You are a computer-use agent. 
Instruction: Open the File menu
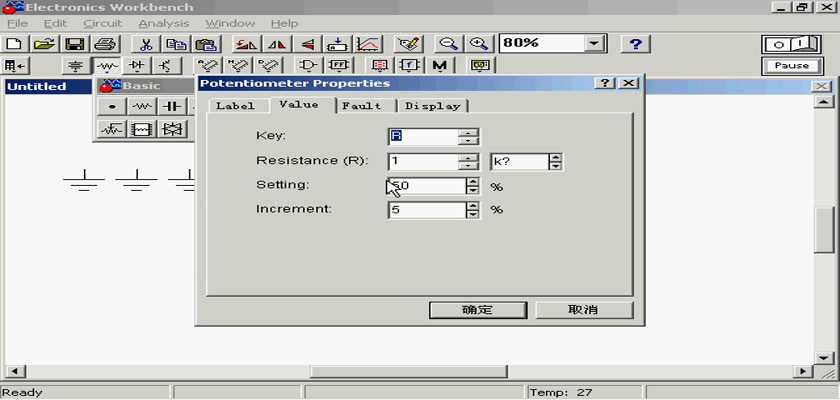point(17,24)
